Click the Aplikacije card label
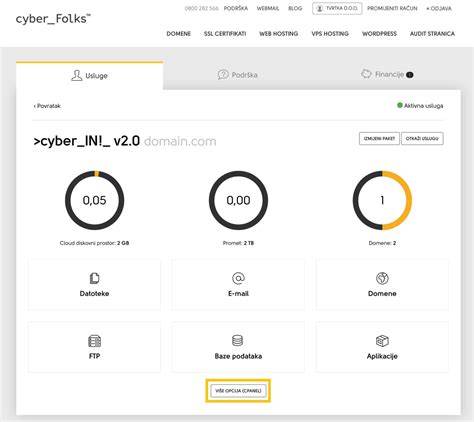 point(382,356)
